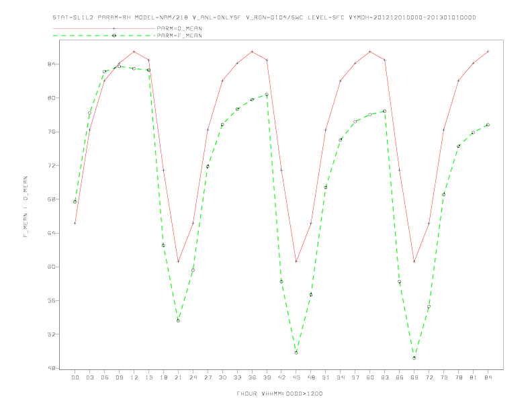
Task: Click x-axis tick label 66
Action: [x=400, y=377]
